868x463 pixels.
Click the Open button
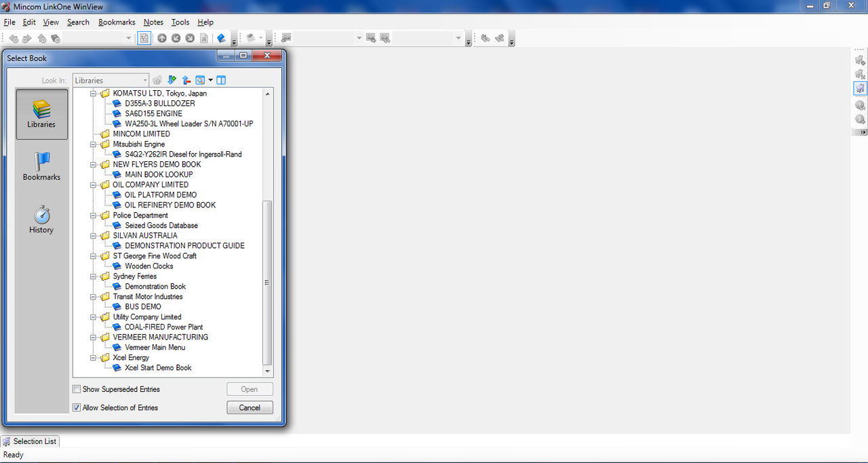coord(250,389)
